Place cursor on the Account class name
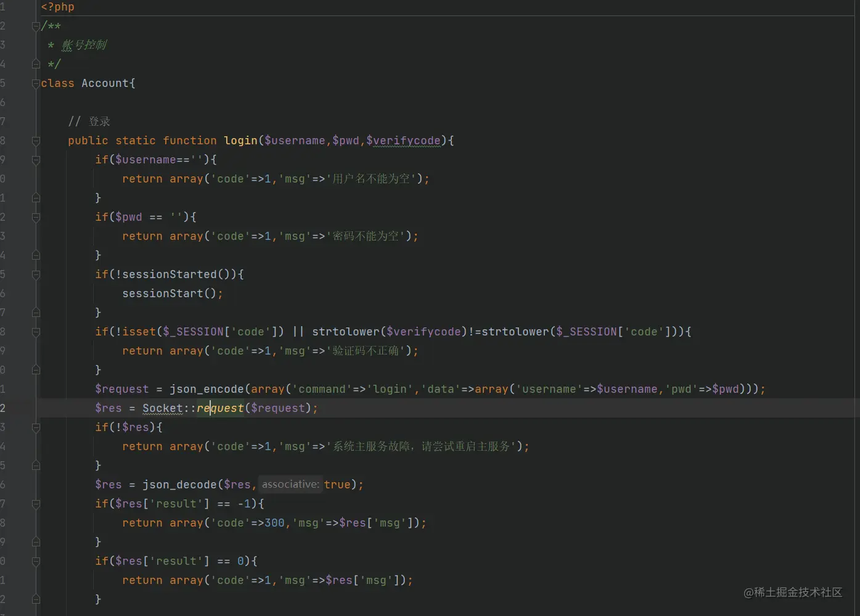The image size is (860, 616). pos(105,83)
